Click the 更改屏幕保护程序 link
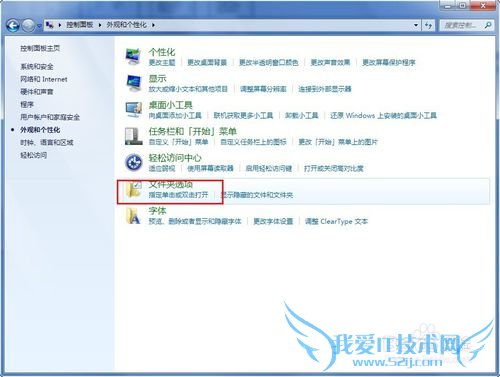Screen dimensions: 500x377 point(389,63)
